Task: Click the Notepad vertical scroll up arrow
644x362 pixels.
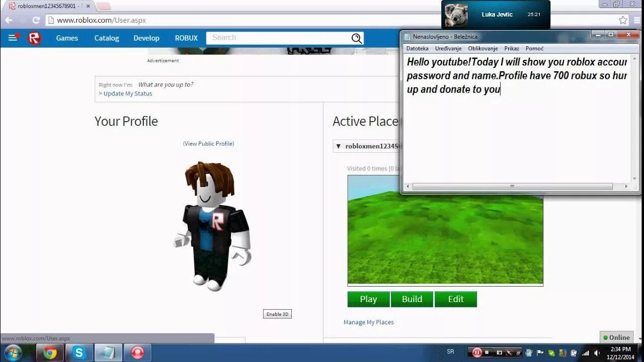Action: [x=634, y=57]
